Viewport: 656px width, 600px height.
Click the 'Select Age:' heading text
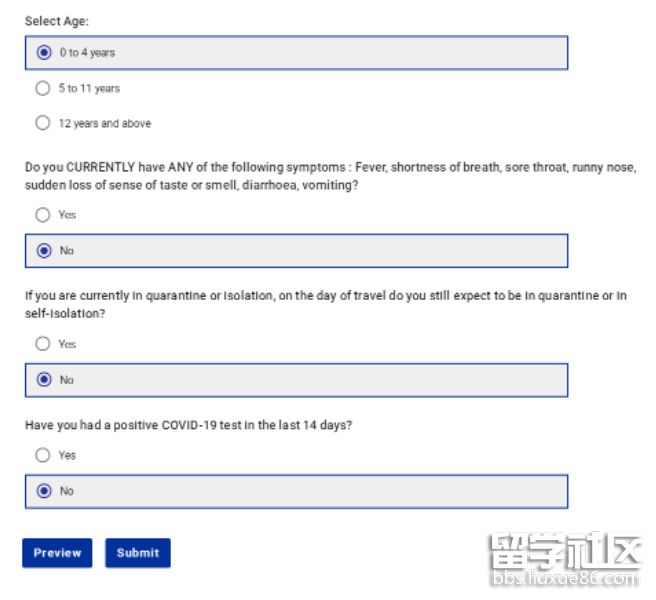[56, 21]
